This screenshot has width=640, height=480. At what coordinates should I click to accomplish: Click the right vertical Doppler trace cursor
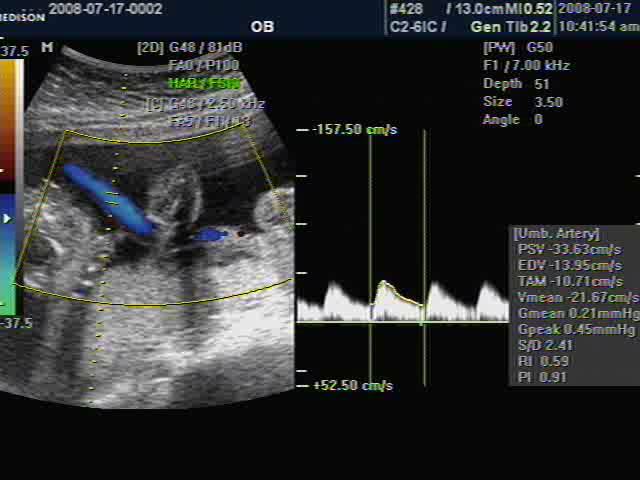click(x=424, y=258)
